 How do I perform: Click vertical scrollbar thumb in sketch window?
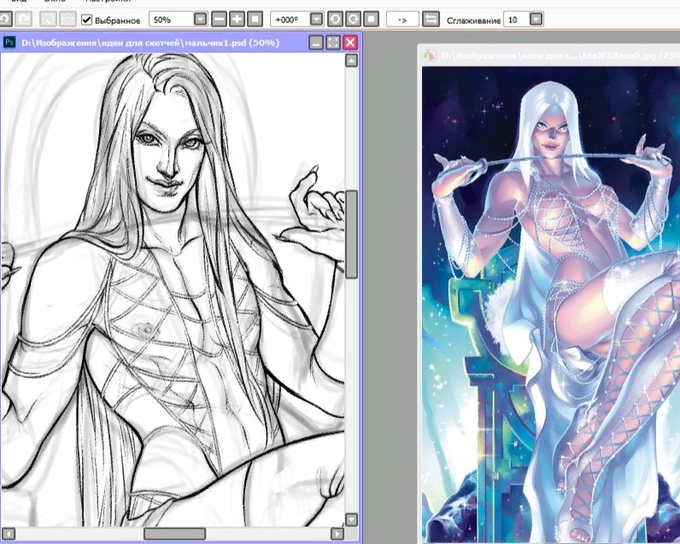(x=352, y=234)
